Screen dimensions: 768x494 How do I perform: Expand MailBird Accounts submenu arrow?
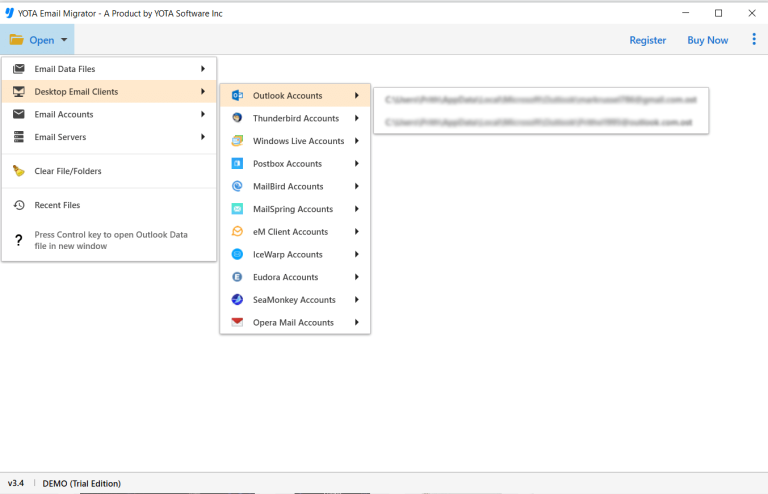click(357, 186)
